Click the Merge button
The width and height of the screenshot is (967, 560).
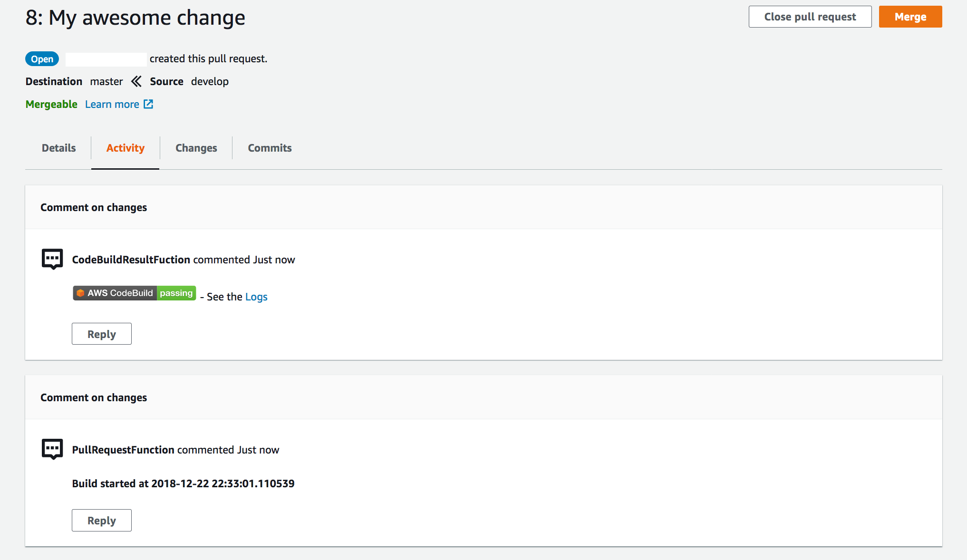[x=910, y=17]
